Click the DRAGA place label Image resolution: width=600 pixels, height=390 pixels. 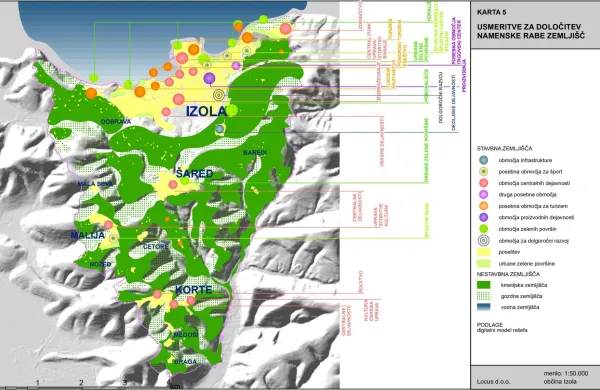pos(185,362)
